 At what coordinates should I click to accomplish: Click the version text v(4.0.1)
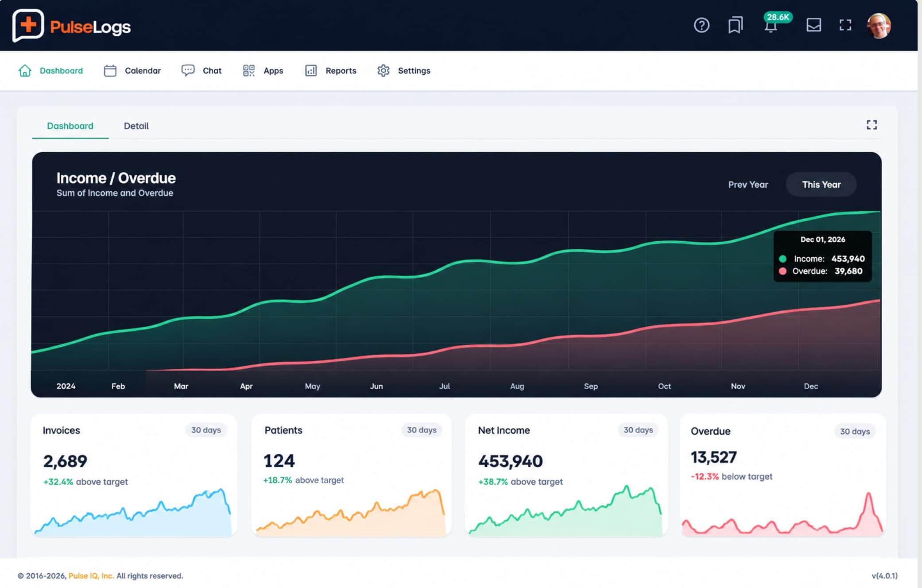pos(884,576)
